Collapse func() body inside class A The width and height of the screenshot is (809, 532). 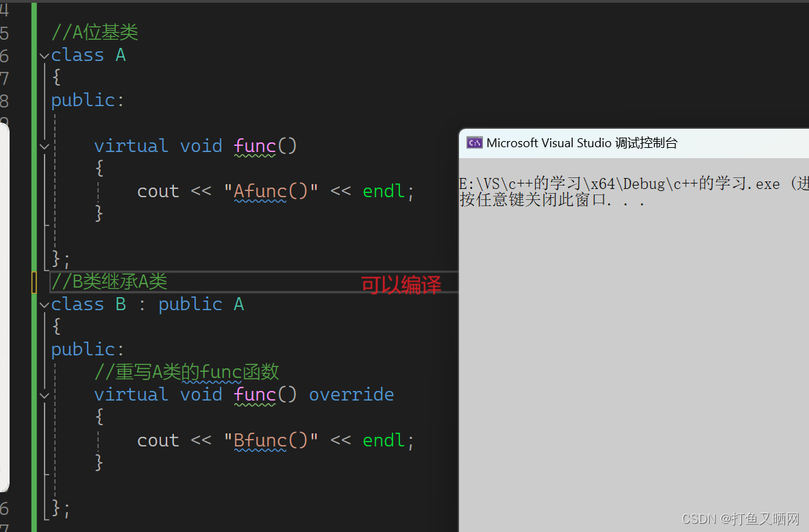pyautogui.click(x=45, y=146)
